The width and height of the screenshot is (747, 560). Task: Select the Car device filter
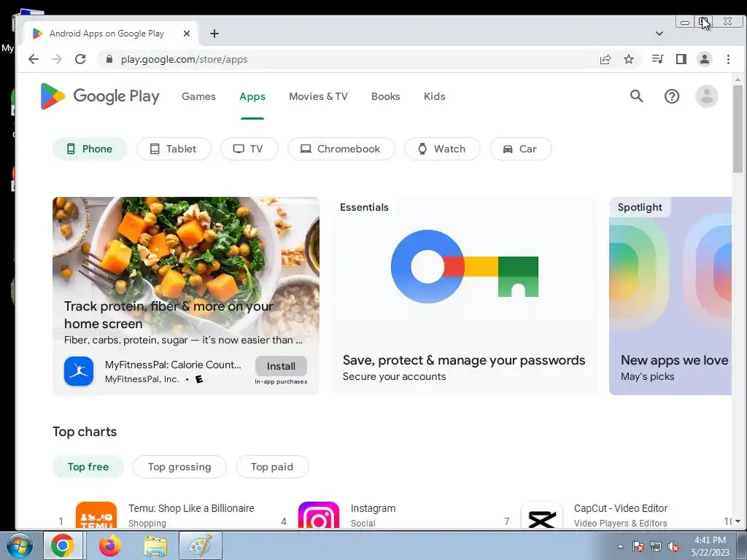pos(521,149)
